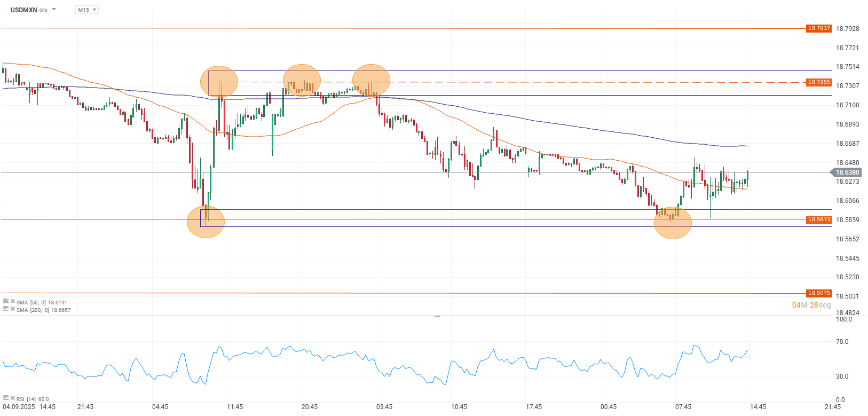Open settings icon for SMA 200 indicator

pyautogui.click(x=6, y=309)
